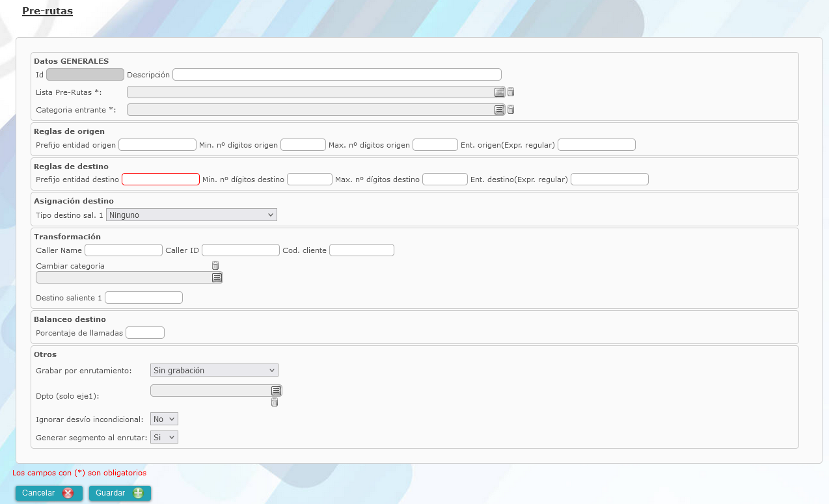Focus Ent. origen (Expr. regular) field

click(x=597, y=145)
